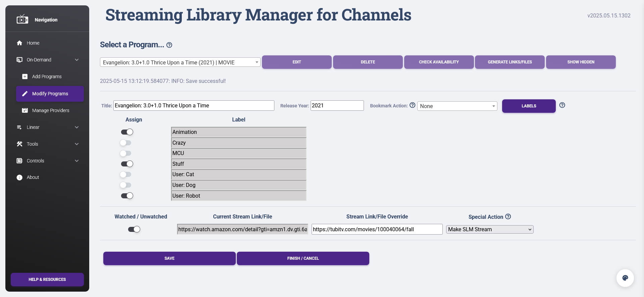
Task: Open help next to Select a Program
Action: point(169,45)
